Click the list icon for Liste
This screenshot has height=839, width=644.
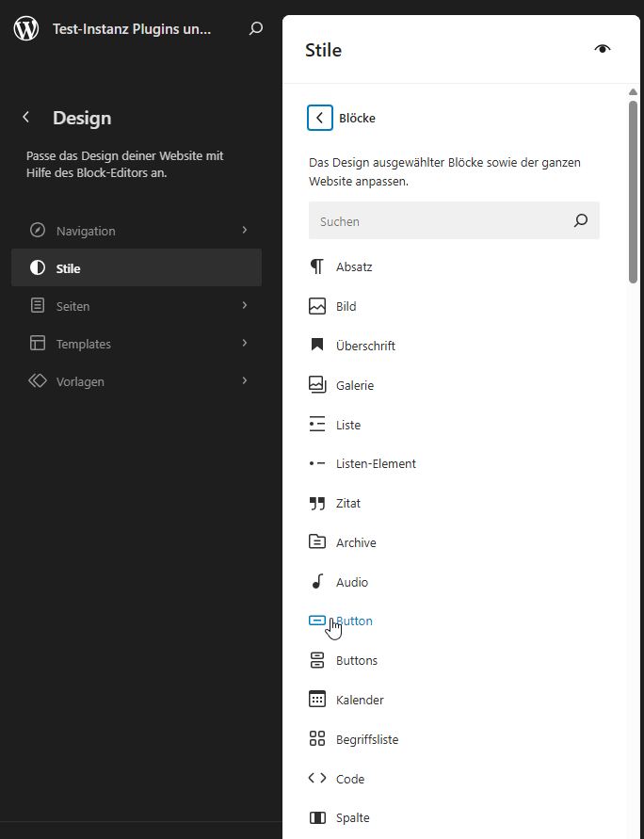coord(317,425)
